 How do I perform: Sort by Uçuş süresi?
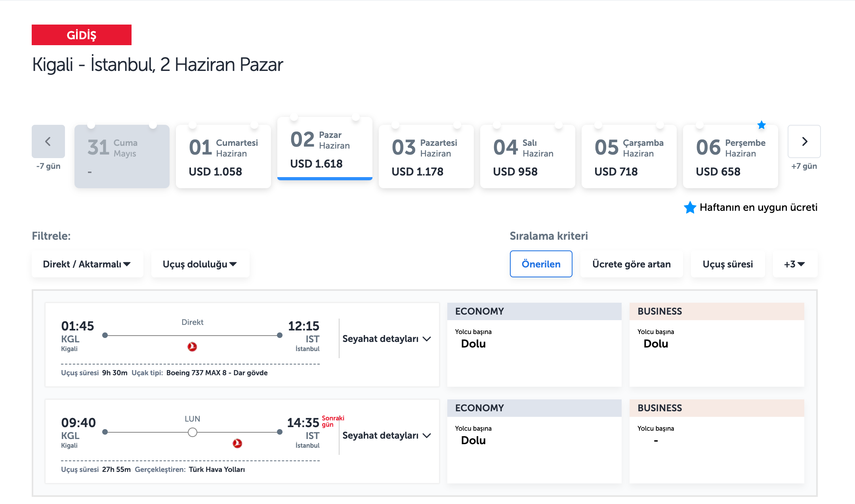[x=728, y=264]
